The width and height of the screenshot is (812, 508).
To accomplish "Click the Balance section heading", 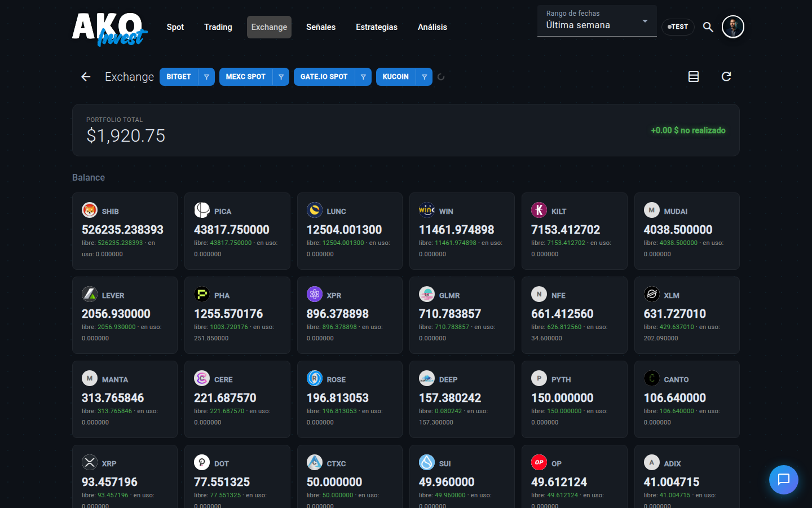I will coord(89,177).
